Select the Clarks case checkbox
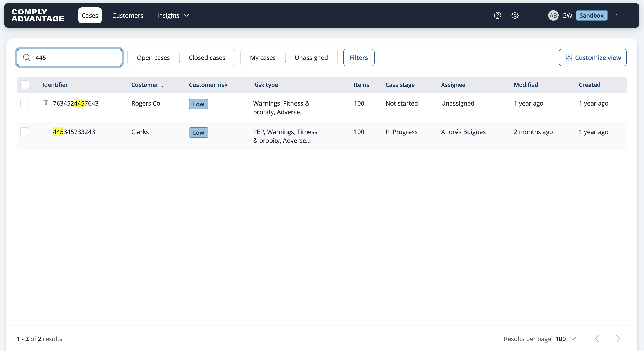644x351 pixels. pos(25,132)
